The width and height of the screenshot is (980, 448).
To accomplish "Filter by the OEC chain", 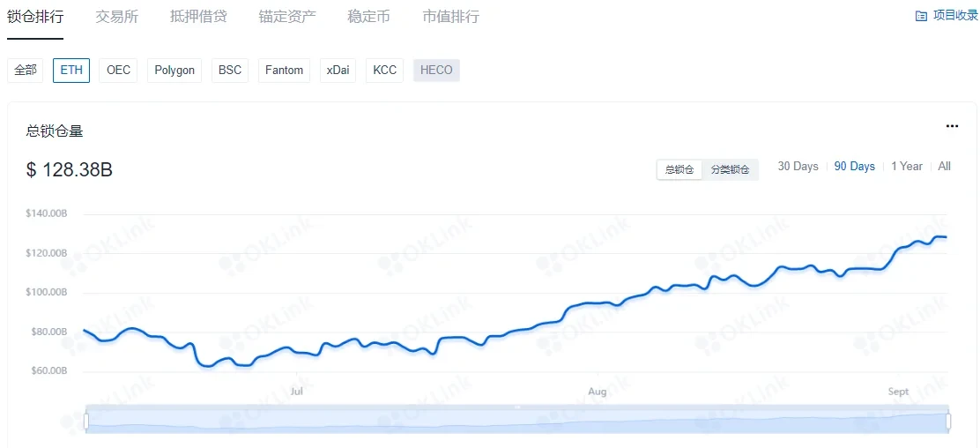I will click(x=118, y=71).
